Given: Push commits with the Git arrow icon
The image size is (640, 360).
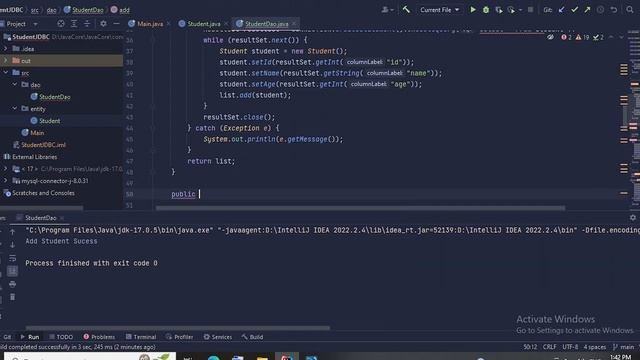Looking at the screenshot, I should pos(587,10).
